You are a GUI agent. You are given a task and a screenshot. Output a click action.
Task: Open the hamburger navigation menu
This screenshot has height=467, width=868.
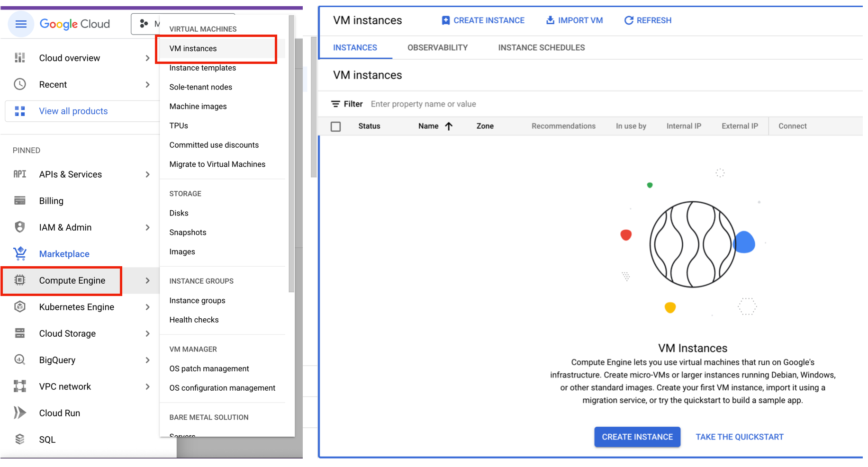[x=21, y=24]
